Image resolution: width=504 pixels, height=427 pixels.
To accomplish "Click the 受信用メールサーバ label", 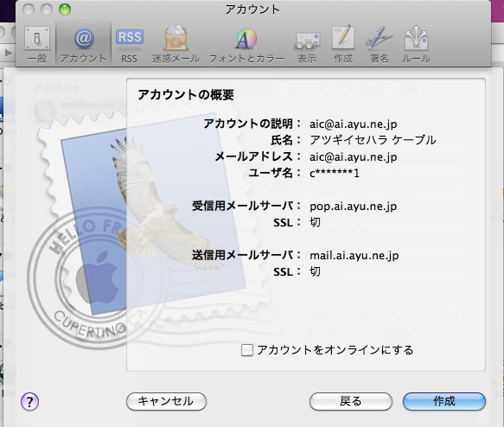I will click(246, 206).
